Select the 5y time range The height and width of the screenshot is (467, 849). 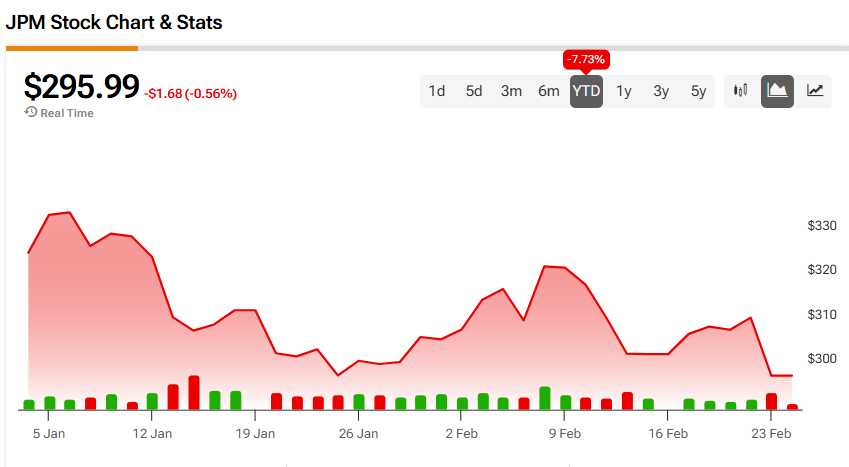pyautogui.click(x=698, y=91)
